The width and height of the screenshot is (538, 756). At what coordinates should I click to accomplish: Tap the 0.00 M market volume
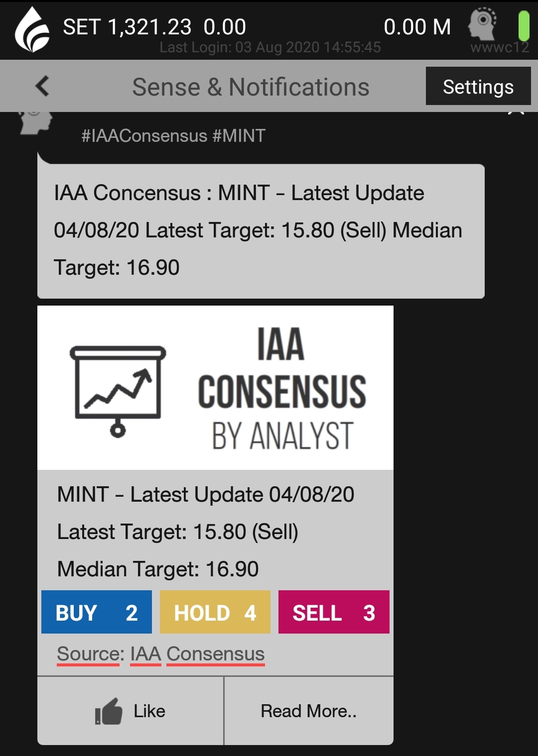point(417,27)
